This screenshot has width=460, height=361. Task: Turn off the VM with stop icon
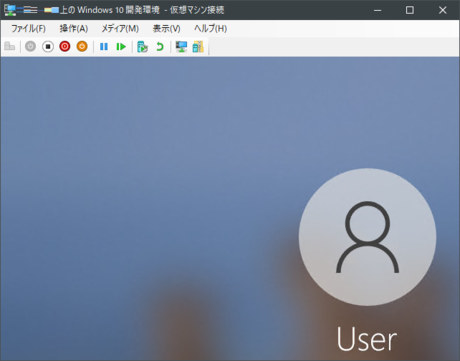(48, 46)
